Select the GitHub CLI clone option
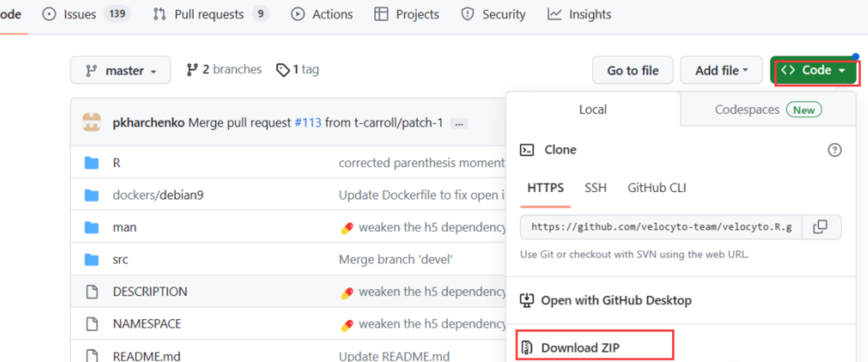The image size is (868, 362). (x=657, y=188)
